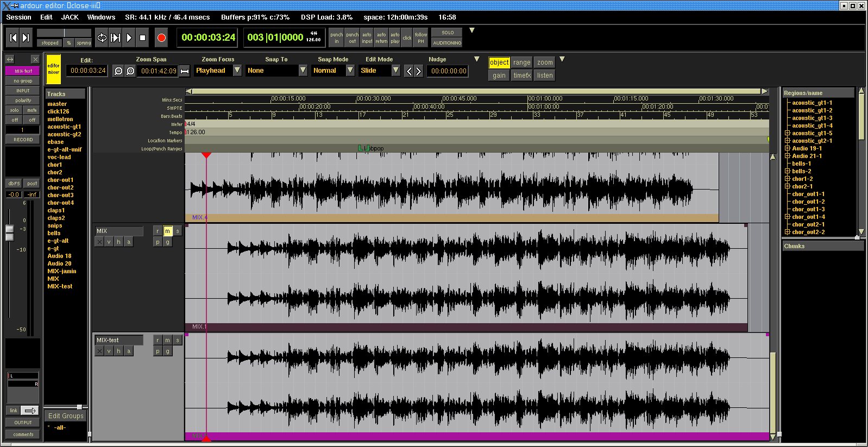Image resolution: width=868 pixels, height=447 pixels.
Task: Click the zoom out magnifier icon
Action: [118, 71]
